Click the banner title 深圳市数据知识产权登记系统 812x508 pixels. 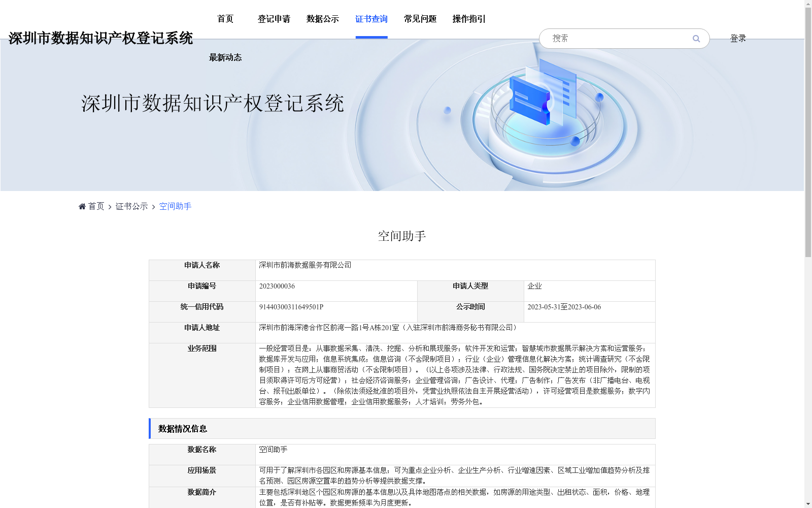[x=213, y=103]
